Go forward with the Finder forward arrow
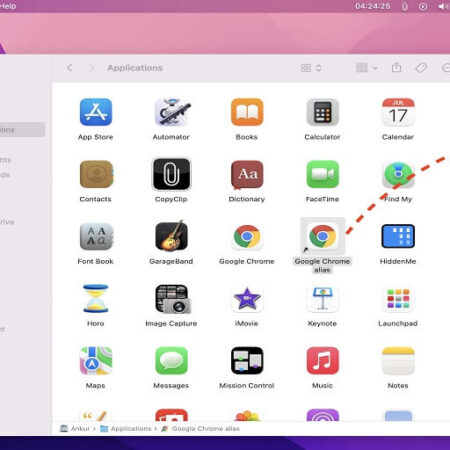450x450 pixels. point(91,68)
